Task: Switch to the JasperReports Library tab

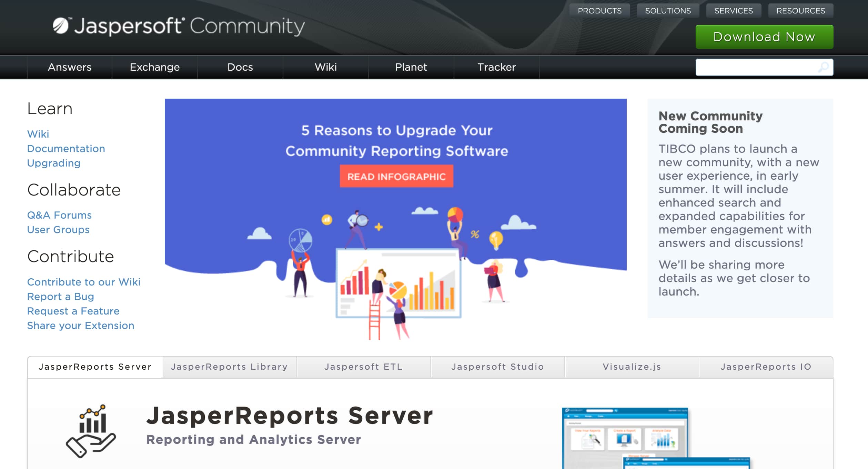Action: (229, 367)
